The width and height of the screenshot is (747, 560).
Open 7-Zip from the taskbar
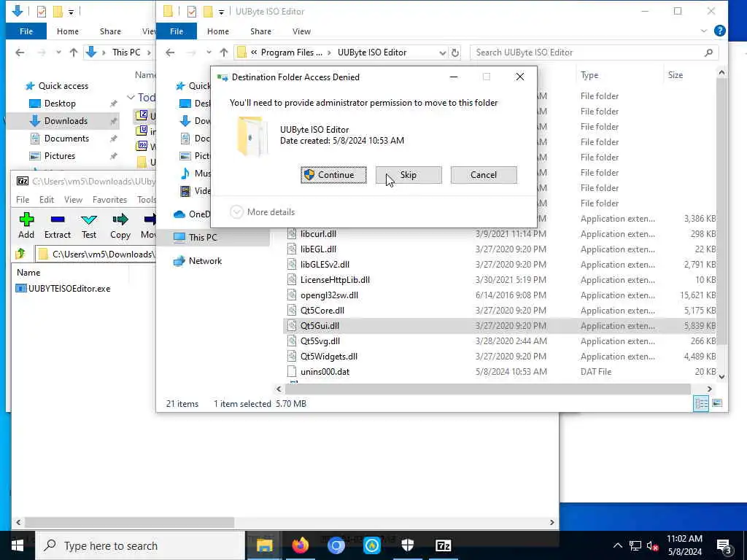(443, 545)
